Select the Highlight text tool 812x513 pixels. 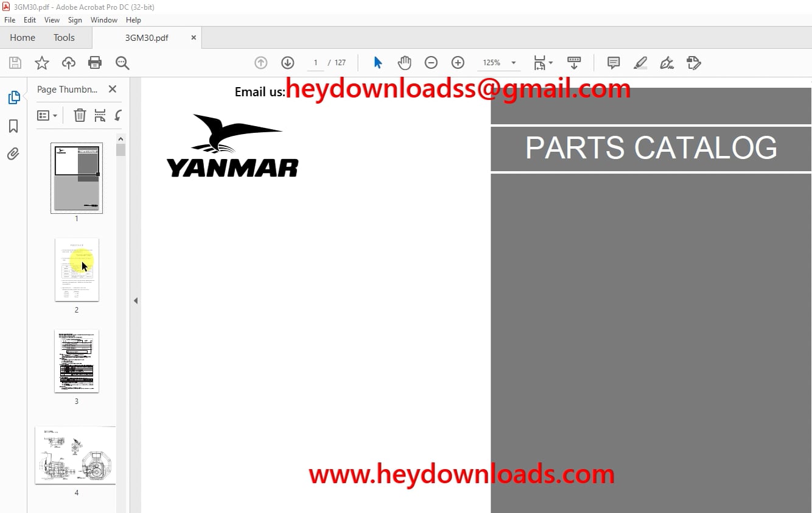640,63
